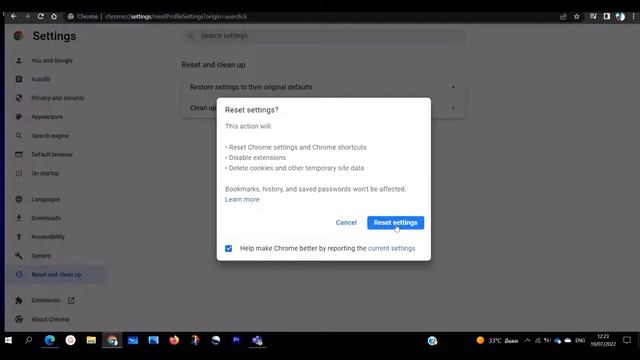
Task: Open Extensions link in sidebar
Action: [x=46, y=300]
